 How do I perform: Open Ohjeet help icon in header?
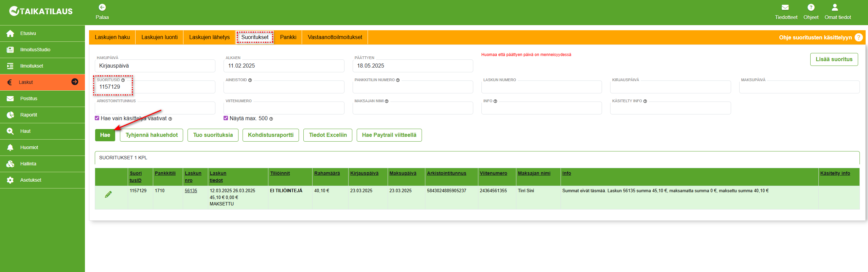tap(811, 7)
